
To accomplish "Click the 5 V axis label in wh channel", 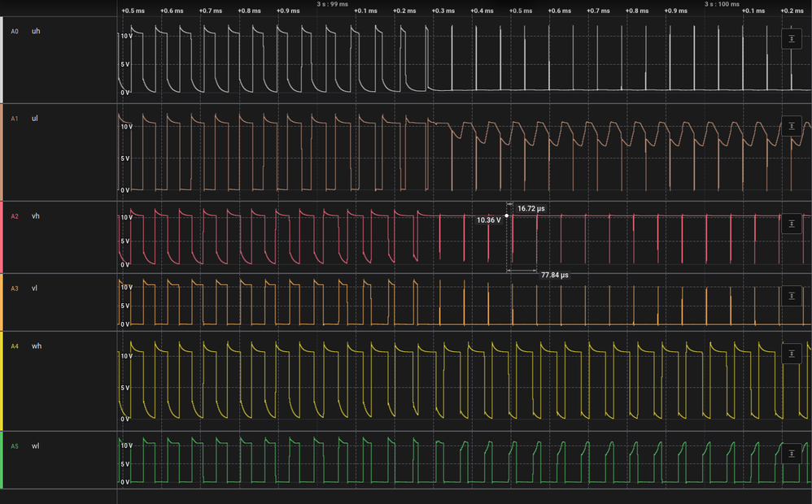I will [125, 388].
